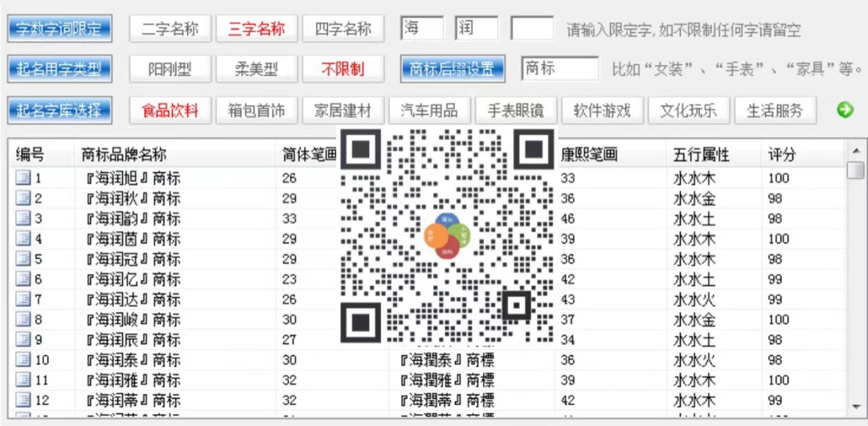The image size is (868, 426).
Task: Select the 『海润秋』商标 entry
Action: 133,199
